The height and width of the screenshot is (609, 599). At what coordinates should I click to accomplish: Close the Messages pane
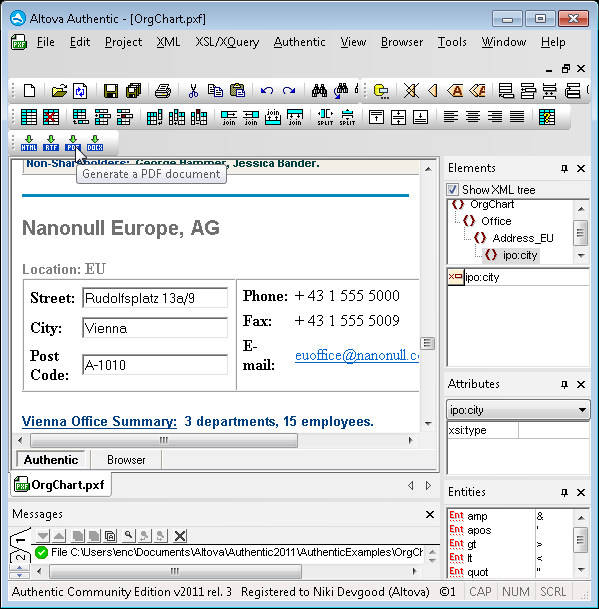430,515
